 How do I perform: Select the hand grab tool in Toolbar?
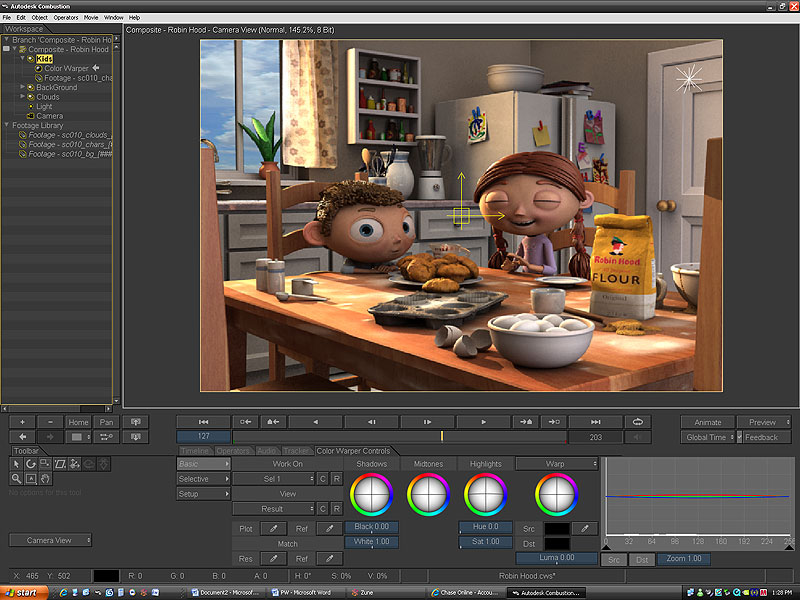(45, 479)
